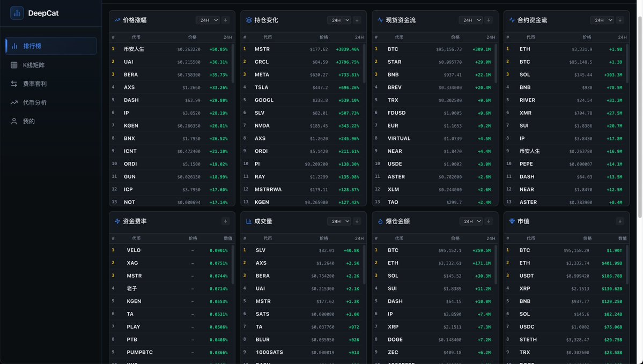Open the 24H dropdown in 持仓变化 panel
Screen dimensions: 643x364
pyautogui.click(x=339, y=20)
